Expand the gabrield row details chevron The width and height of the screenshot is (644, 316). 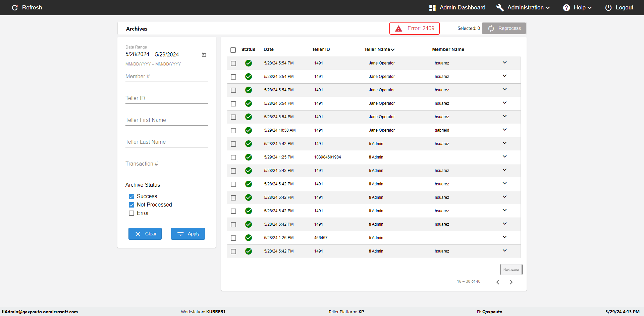(x=504, y=130)
